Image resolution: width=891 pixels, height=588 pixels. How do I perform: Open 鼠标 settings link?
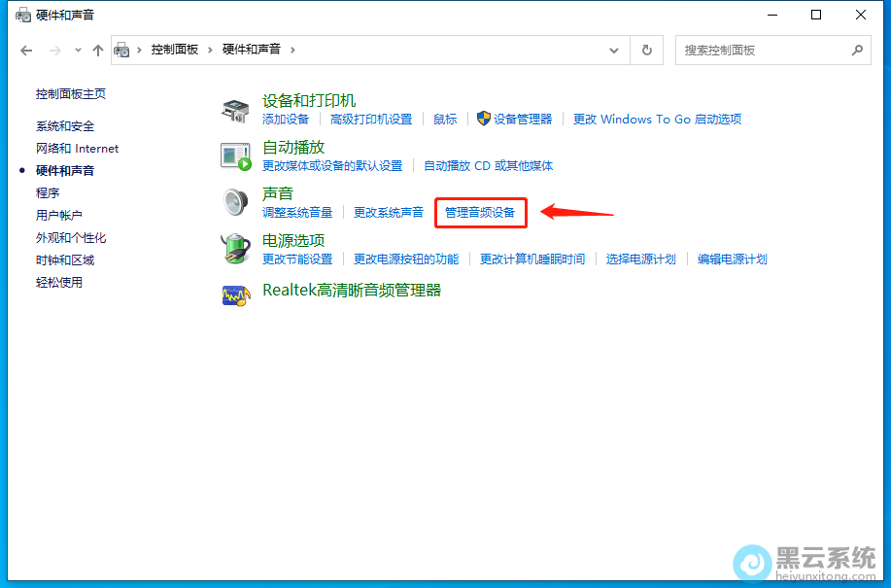click(444, 118)
